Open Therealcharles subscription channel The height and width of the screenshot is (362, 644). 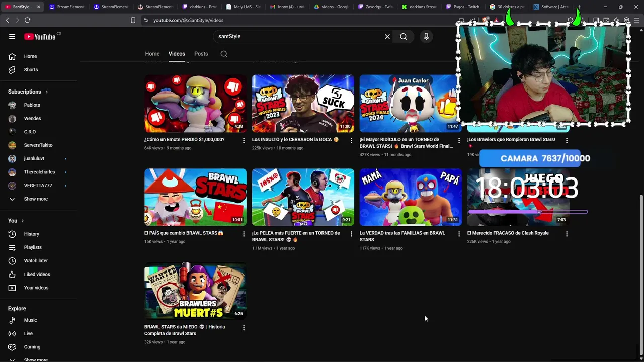point(40,172)
